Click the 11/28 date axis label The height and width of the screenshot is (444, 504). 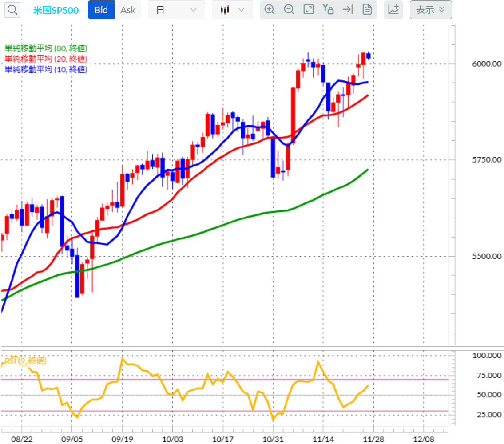[373, 439]
